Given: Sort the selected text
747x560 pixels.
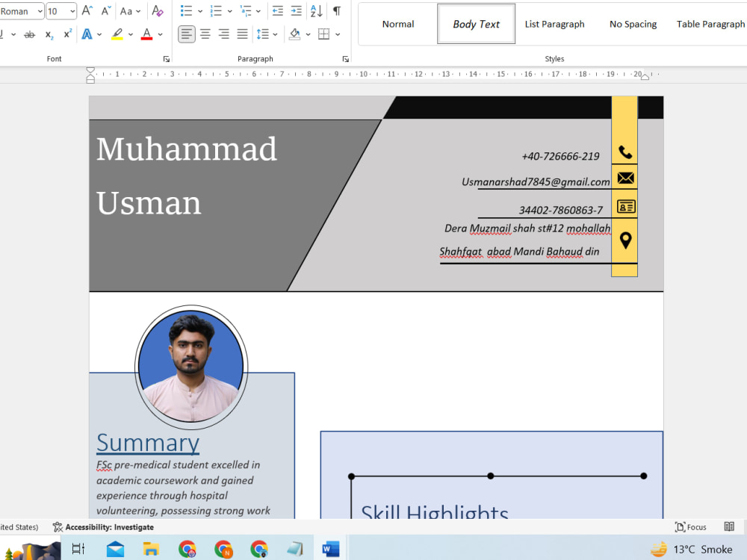Looking at the screenshot, I should (316, 11).
